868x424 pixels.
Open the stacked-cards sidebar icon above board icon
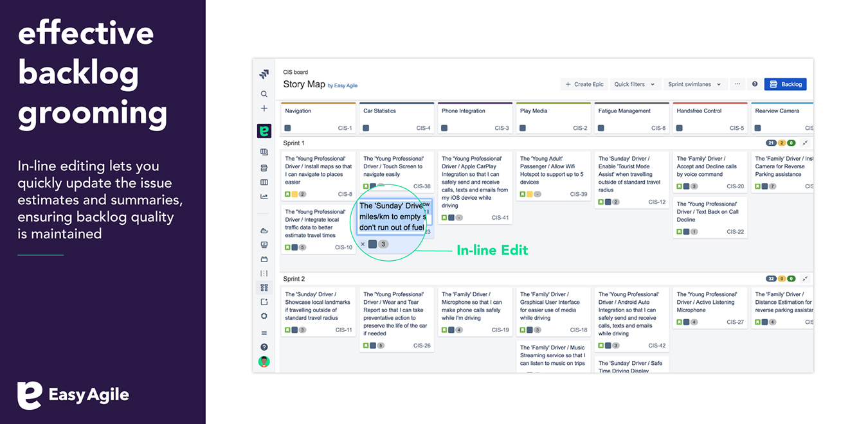[x=264, y=168]
